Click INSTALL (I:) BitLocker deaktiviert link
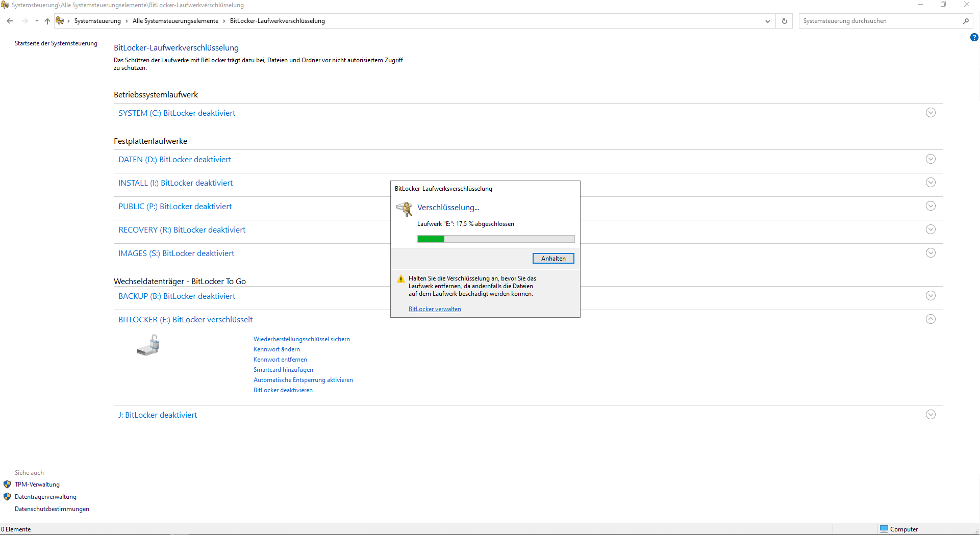 (175, 183)
